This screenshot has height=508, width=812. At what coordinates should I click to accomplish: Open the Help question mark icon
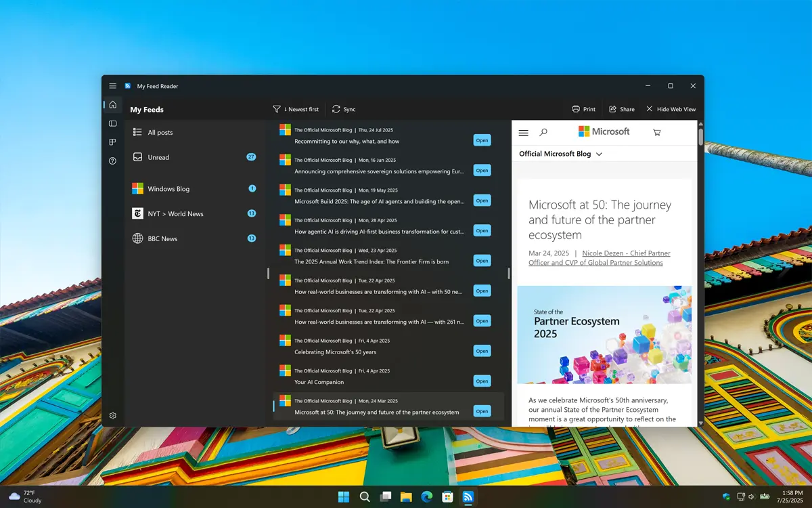pos(113,161)
